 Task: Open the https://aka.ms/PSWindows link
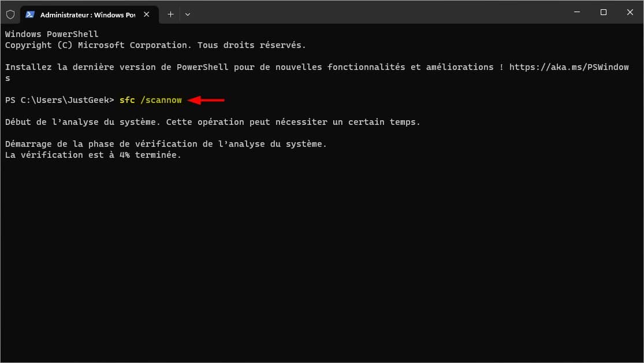click(569, 67)
